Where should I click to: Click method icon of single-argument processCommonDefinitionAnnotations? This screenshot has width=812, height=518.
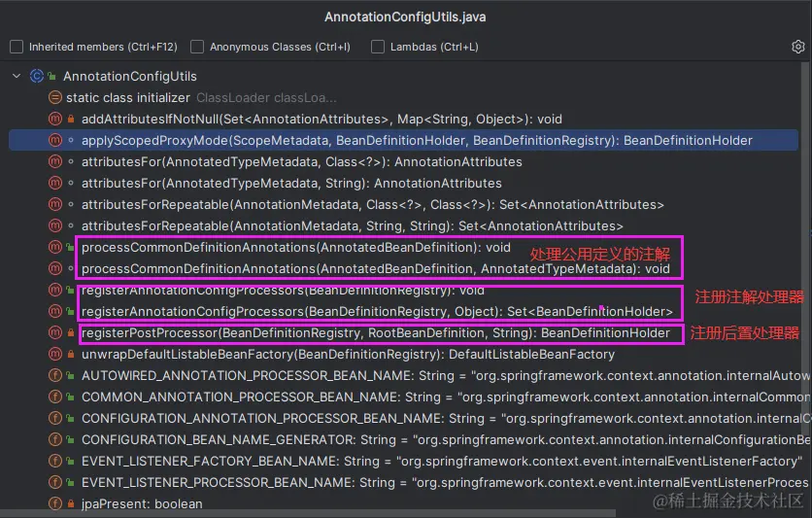55,247
